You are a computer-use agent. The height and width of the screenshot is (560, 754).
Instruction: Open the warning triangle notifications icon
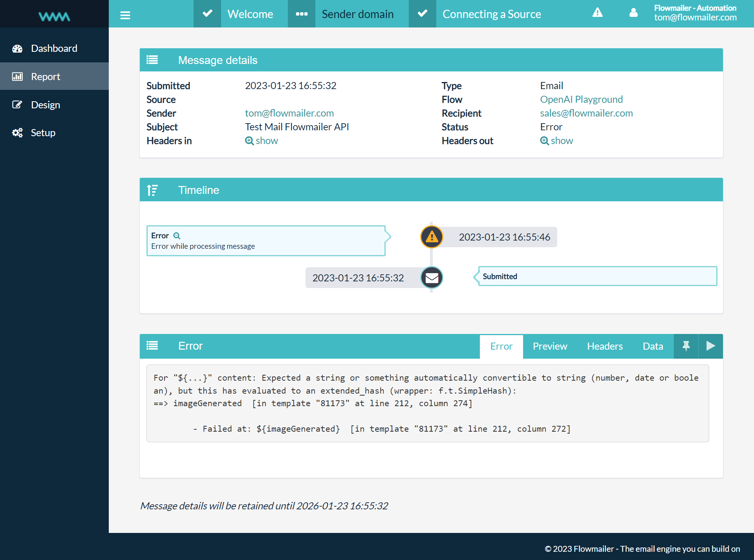pos(597,13)
